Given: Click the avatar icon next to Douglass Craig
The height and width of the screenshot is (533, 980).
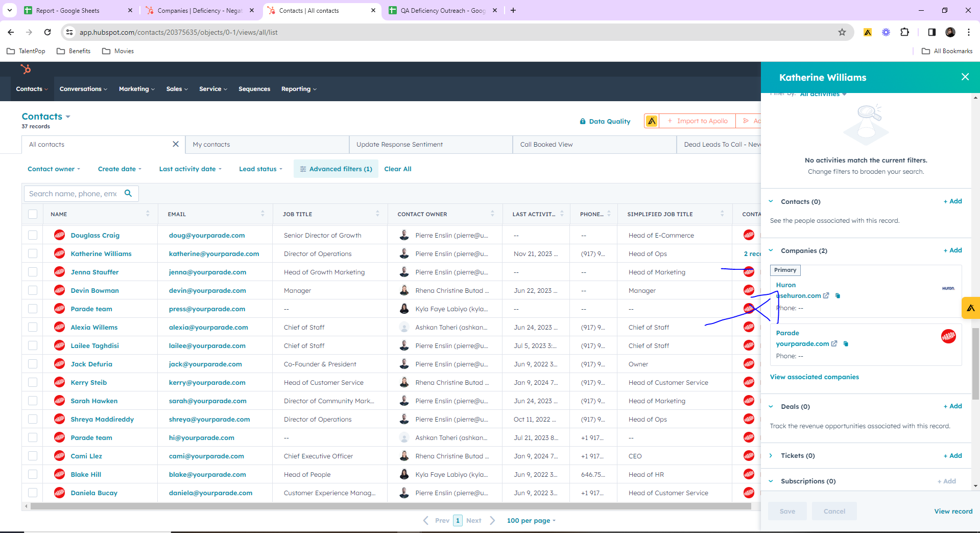Looking at the screenshot, I should point(60,235).
